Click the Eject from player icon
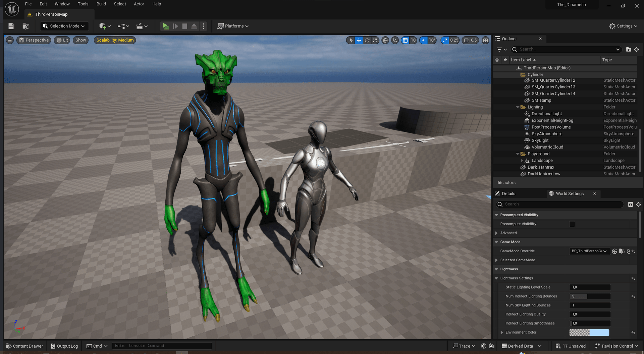Screen dimensions: 644x354 coord(194,26)
